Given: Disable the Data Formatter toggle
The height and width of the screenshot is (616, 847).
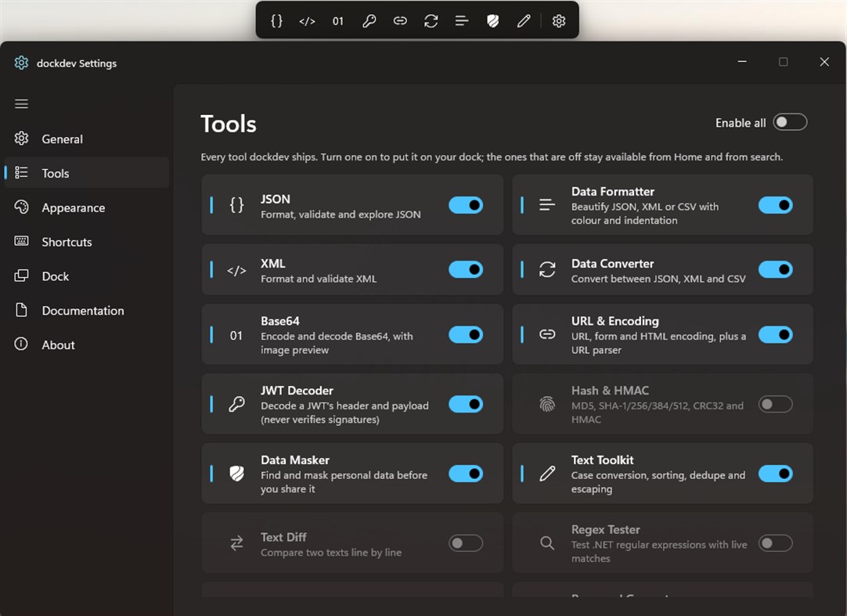Looking at the screenshot, I should point(775,205).
